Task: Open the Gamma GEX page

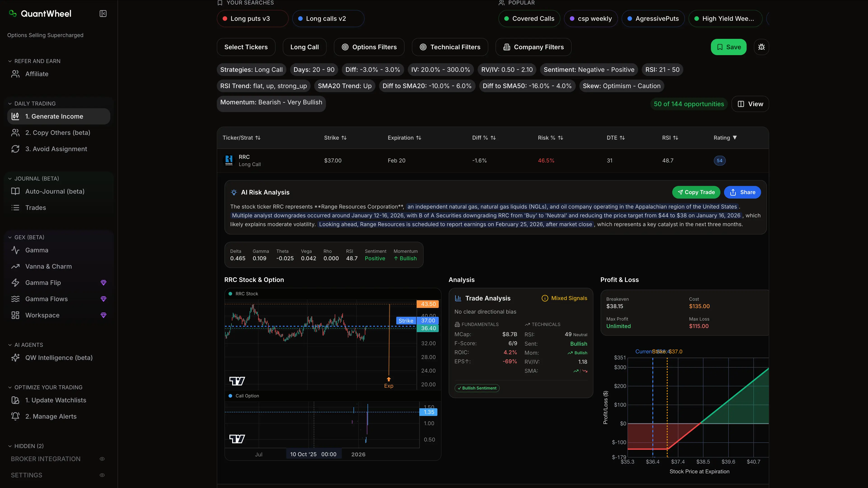Action: pyautogui.click(x=59, y=250)
